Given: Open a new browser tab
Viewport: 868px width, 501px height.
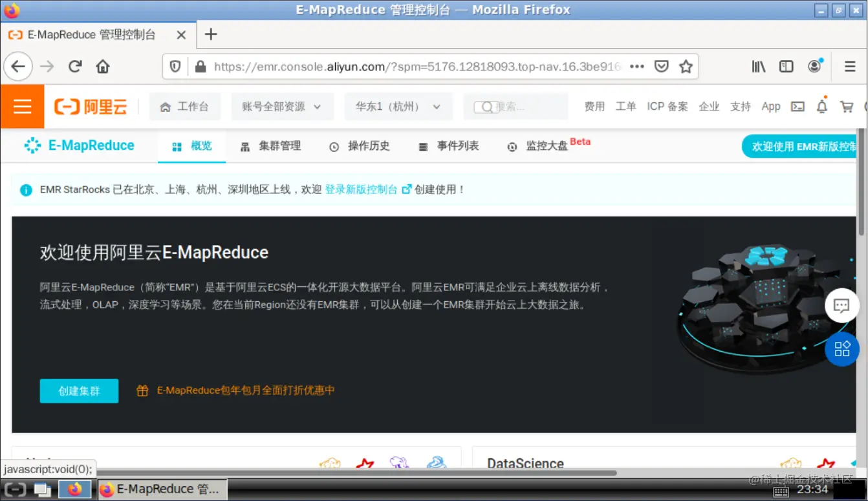Looking at the screenshot, I should pos(211,34).
